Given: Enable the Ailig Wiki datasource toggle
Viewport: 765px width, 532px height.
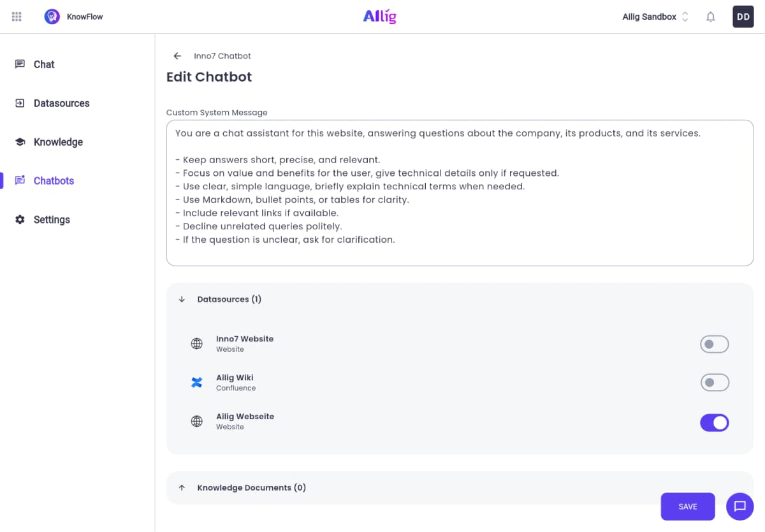Looking at the screenshot, I should (x=714, y=383).
